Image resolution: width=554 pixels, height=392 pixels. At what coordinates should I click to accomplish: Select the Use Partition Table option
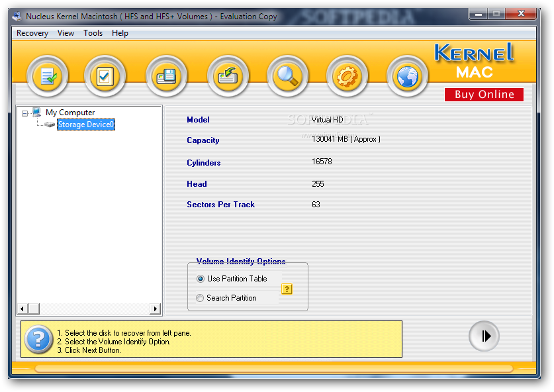click(232, 279)
